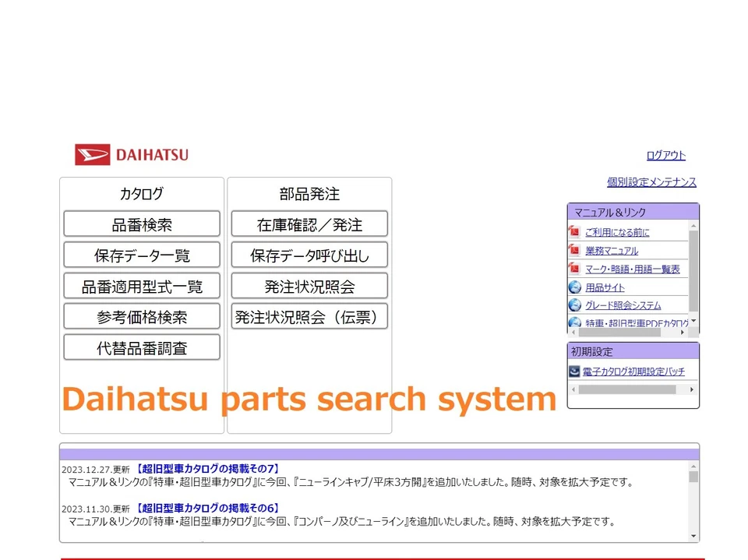The image size is (748, 560).
Task: Open 保存データ呼び出し
Action: [309, 255]
